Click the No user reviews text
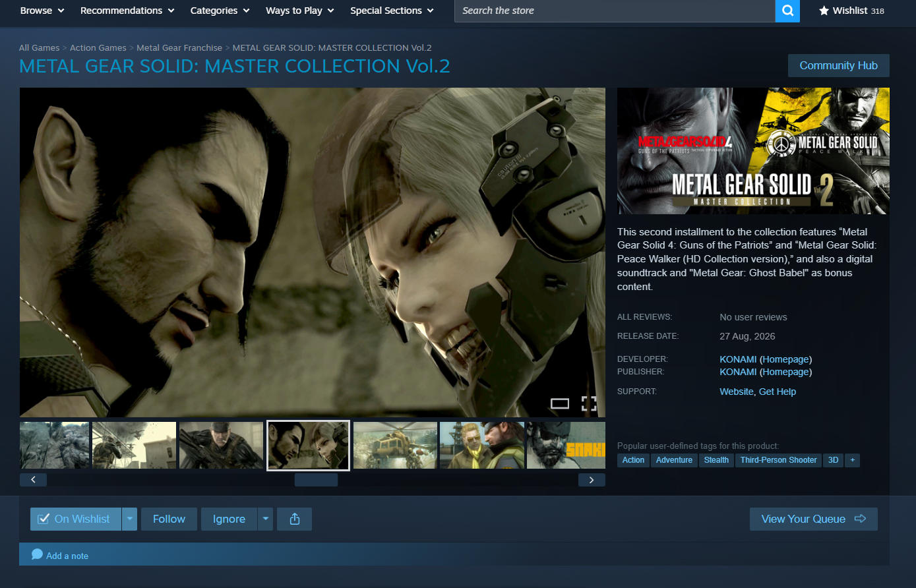The width and height of the screenshot is (916, 588). coord(753,317)
